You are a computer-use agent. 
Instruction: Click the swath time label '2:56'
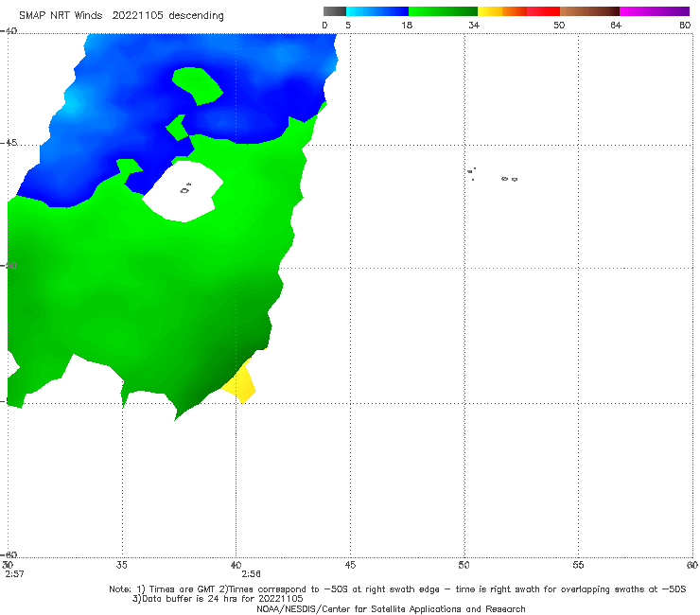tap(252, 574)
